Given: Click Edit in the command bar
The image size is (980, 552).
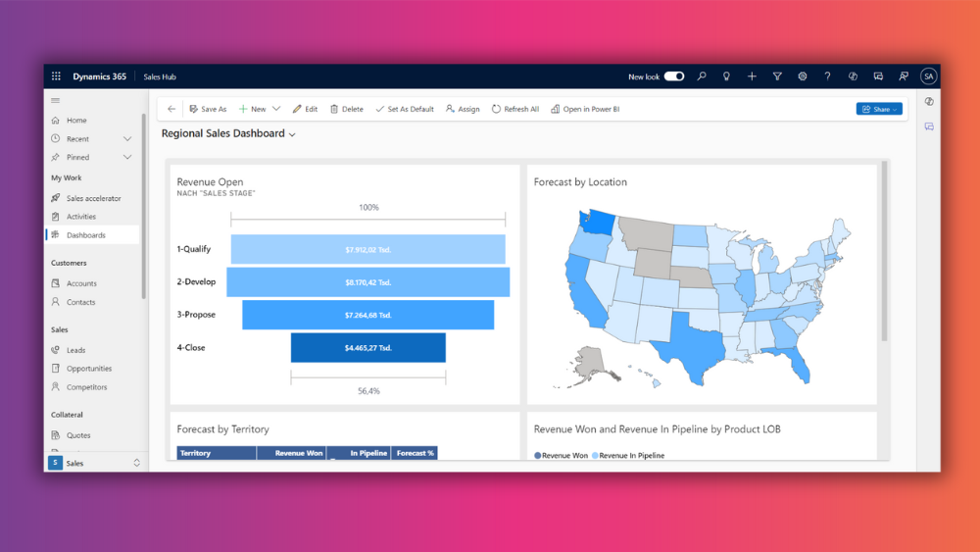Looking at the screenshot, I should coord(305,109).
